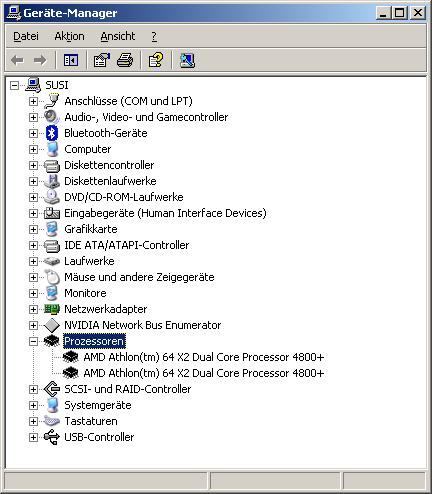The height and width of the screenshot is (494, 432).
Task: Select NVIDIA Network Bus Enumerator text
Action: click(x=143, y=325)
